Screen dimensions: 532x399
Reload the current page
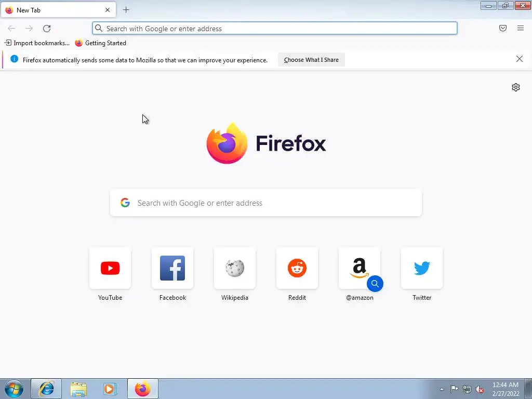tap(47, 28)
